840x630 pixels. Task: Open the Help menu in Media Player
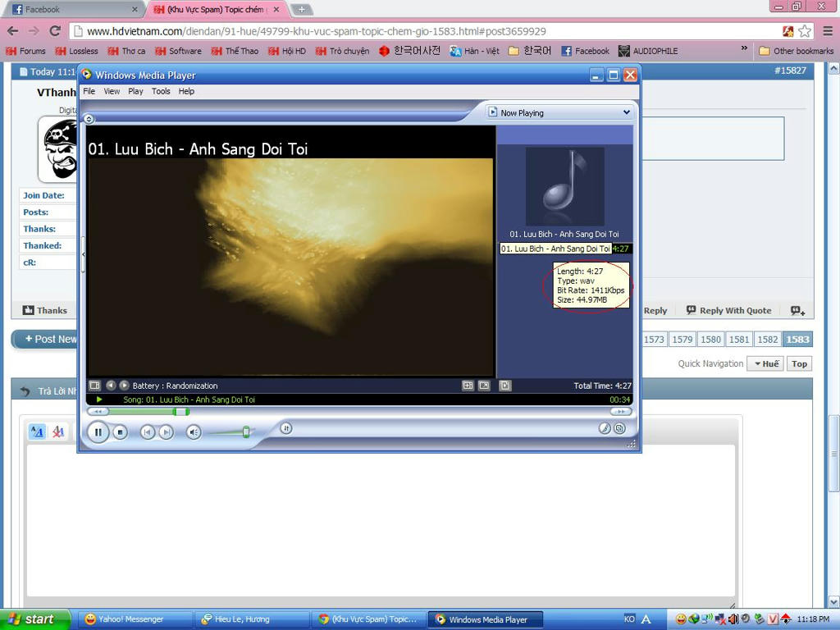point(186,91)
